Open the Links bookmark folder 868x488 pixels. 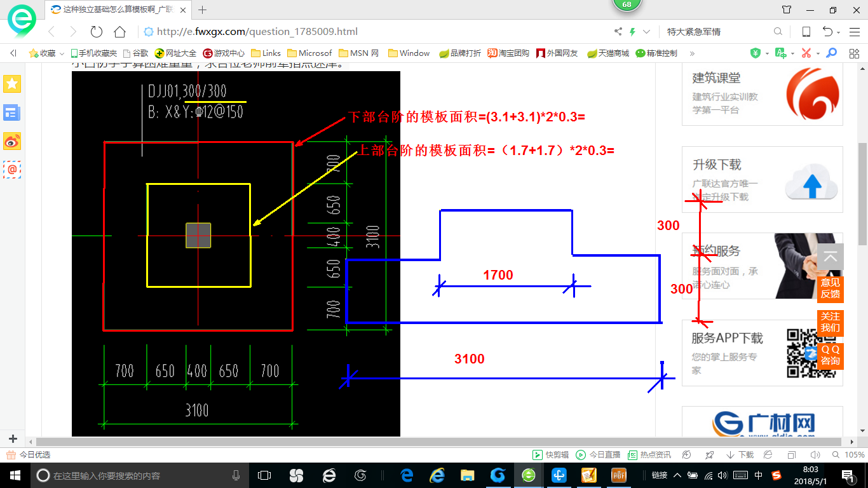(266, 53)
